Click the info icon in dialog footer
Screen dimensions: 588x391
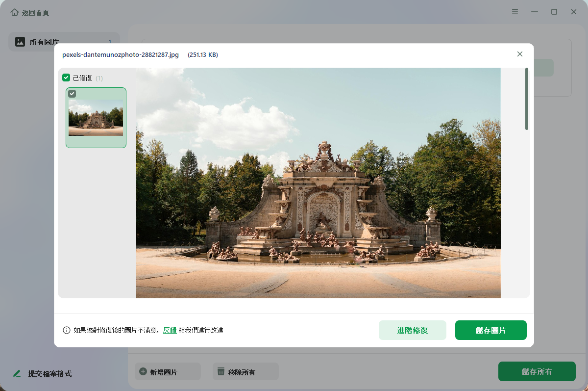(x=67, y=330)
